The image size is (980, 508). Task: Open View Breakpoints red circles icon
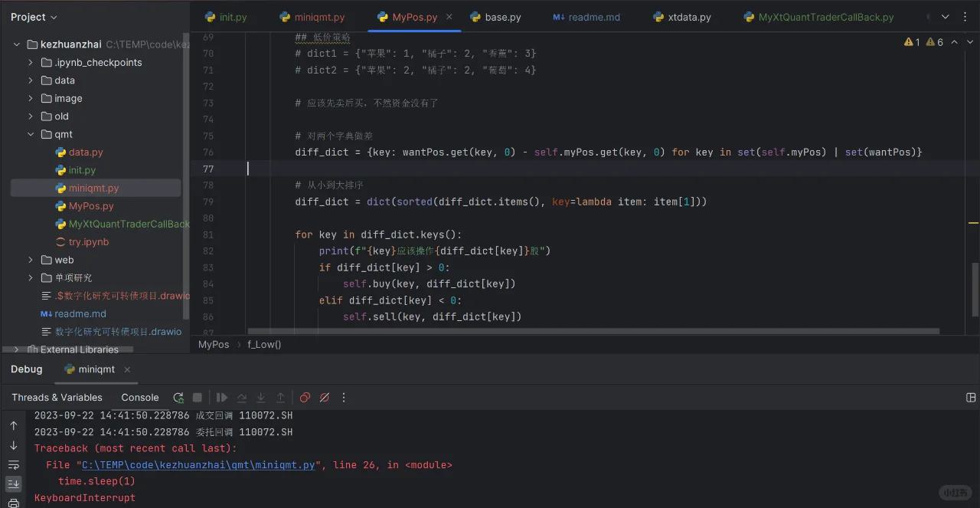(305, 398)
